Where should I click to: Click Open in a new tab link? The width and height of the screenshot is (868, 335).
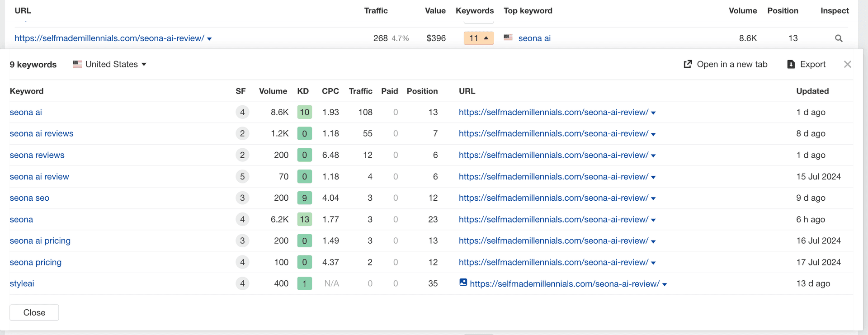point(732,64)
